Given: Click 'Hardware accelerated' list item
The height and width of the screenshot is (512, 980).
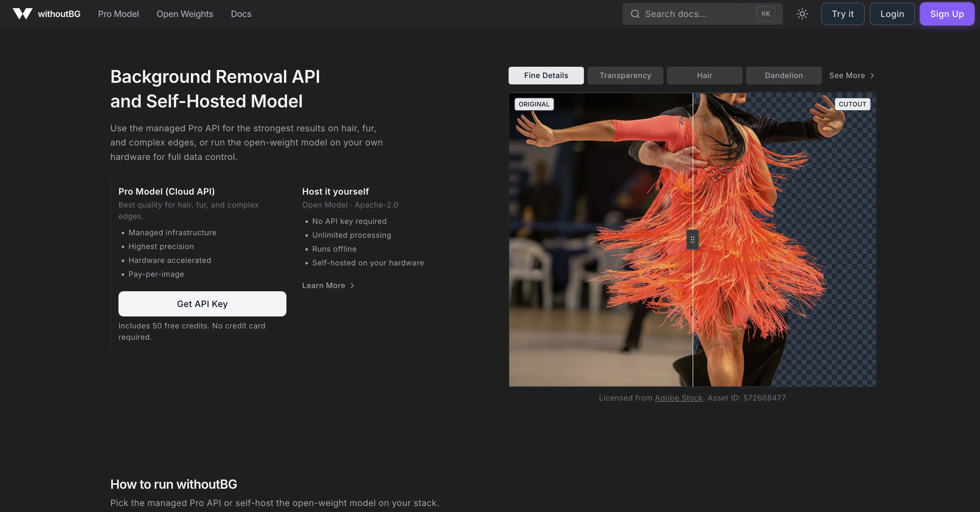Looking at the screenshot, I should [x=170, y=260].
